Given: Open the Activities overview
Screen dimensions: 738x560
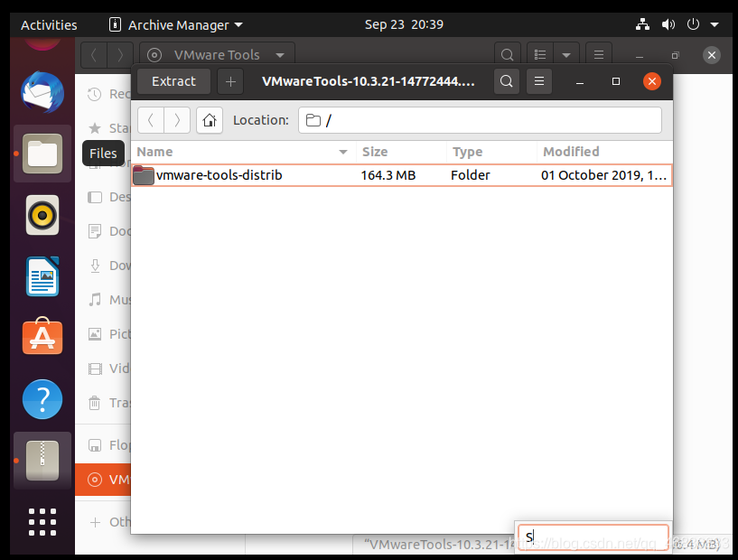Looking at the screenshot, I should 49,24.
